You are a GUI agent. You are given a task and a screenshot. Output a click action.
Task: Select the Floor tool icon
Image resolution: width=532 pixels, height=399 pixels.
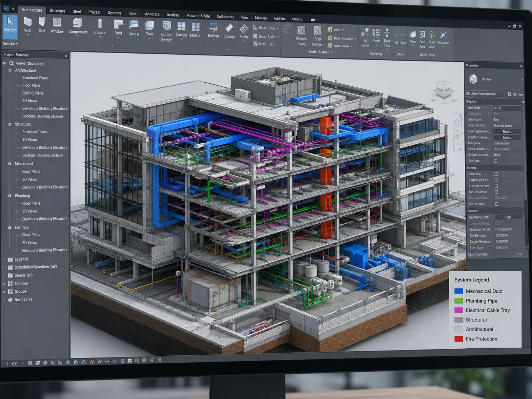click(150, 25)
